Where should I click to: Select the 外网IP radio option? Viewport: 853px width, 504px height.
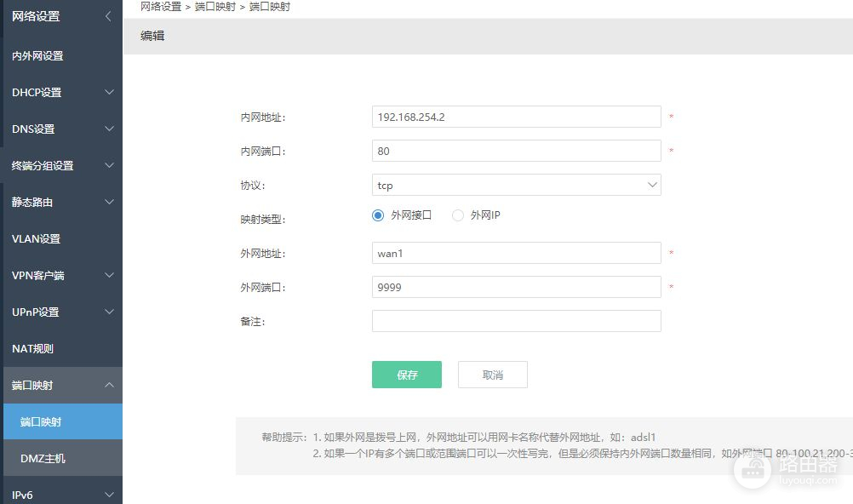coord(458,215)
